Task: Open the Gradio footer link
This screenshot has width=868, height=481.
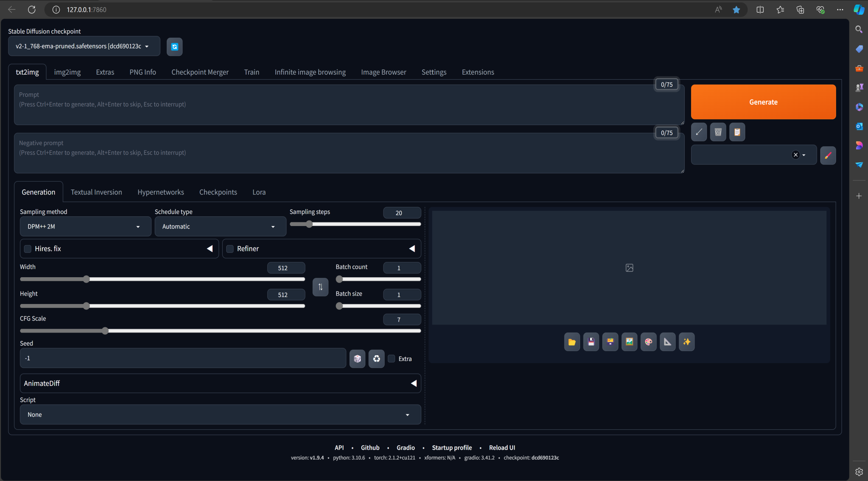Action: coord(406,447)
